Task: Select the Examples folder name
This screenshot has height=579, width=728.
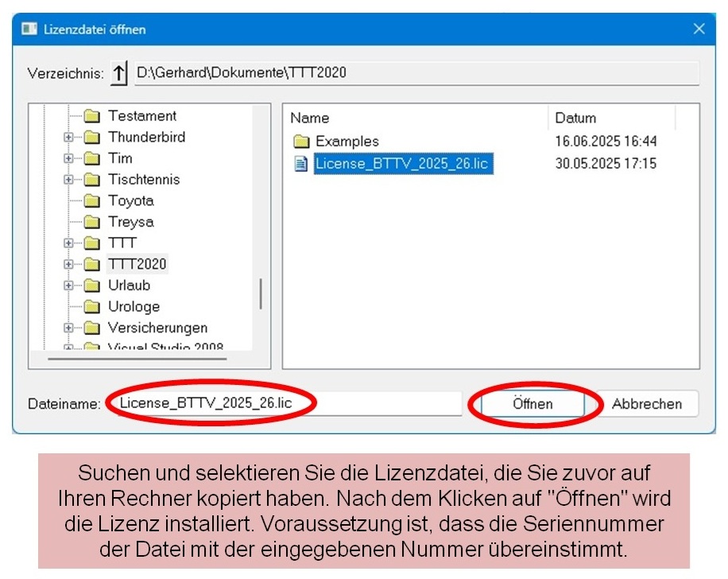Action: tap(347, 142)
